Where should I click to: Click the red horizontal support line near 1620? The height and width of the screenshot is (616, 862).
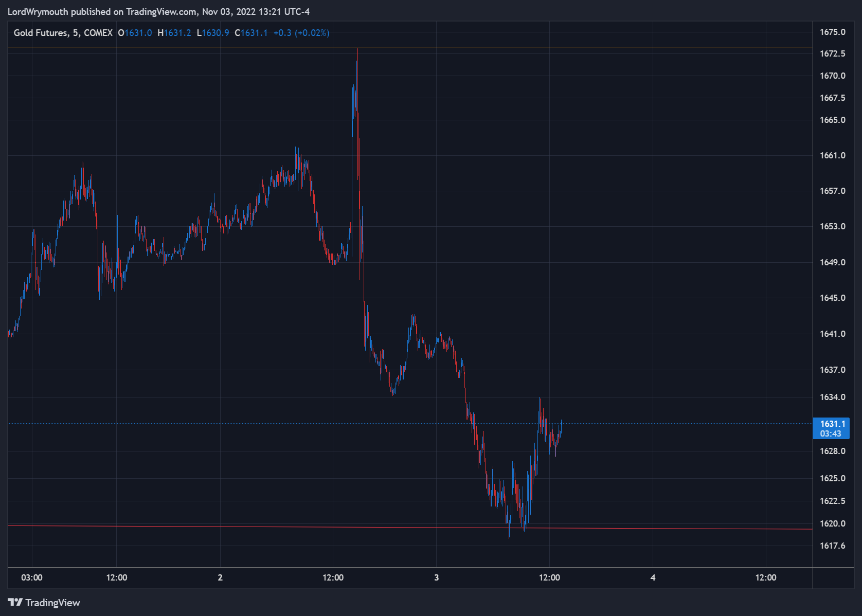point(410,527)
